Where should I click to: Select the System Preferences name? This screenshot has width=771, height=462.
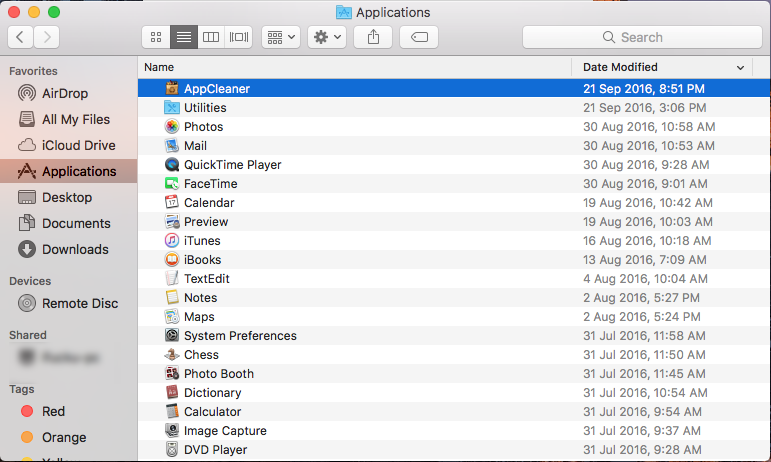(x=240, y=336)
